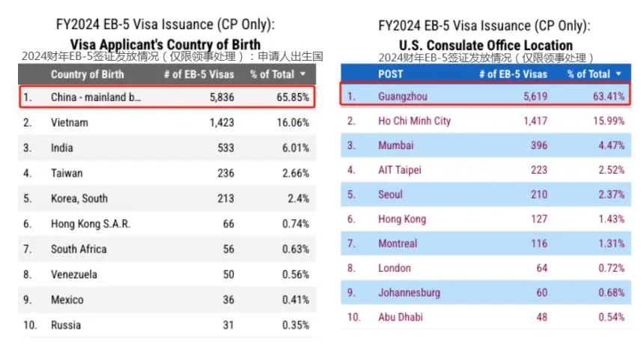Click the Mumbai post entry
Image resolution: width=644 pixels, height=352 pixels.
click(x=398, y=145)
